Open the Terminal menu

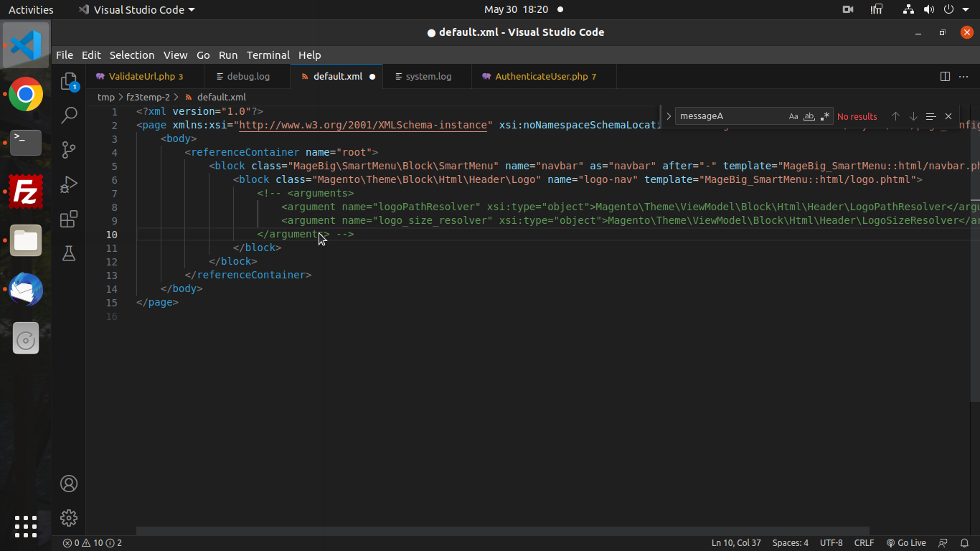268,55
